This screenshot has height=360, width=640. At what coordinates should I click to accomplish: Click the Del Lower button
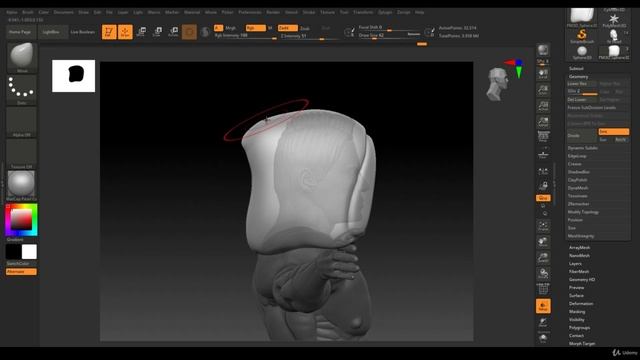tap(582, 100)
